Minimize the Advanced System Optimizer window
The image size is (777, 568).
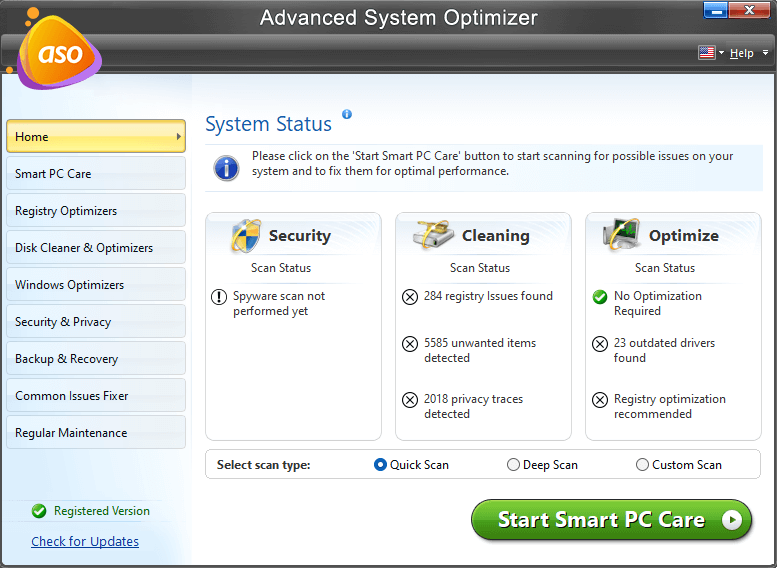point(716,10)
